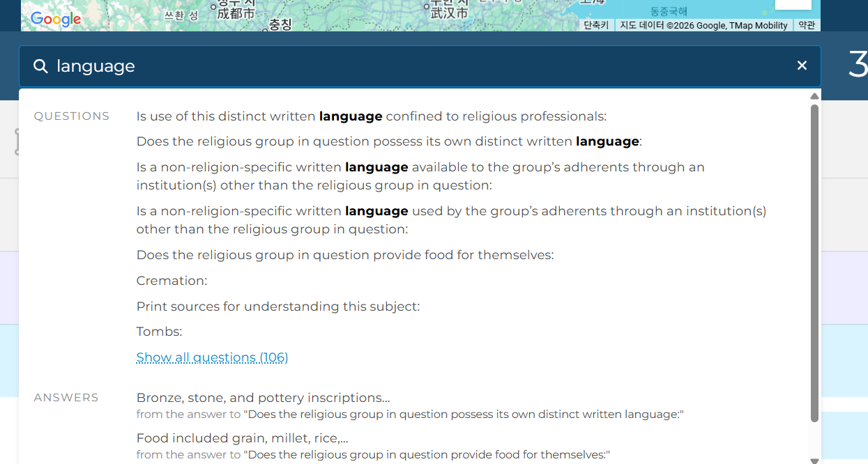Choose "Print sources for understanding this subject" result
Screen dimensions: 868x464
click(277, 307)
